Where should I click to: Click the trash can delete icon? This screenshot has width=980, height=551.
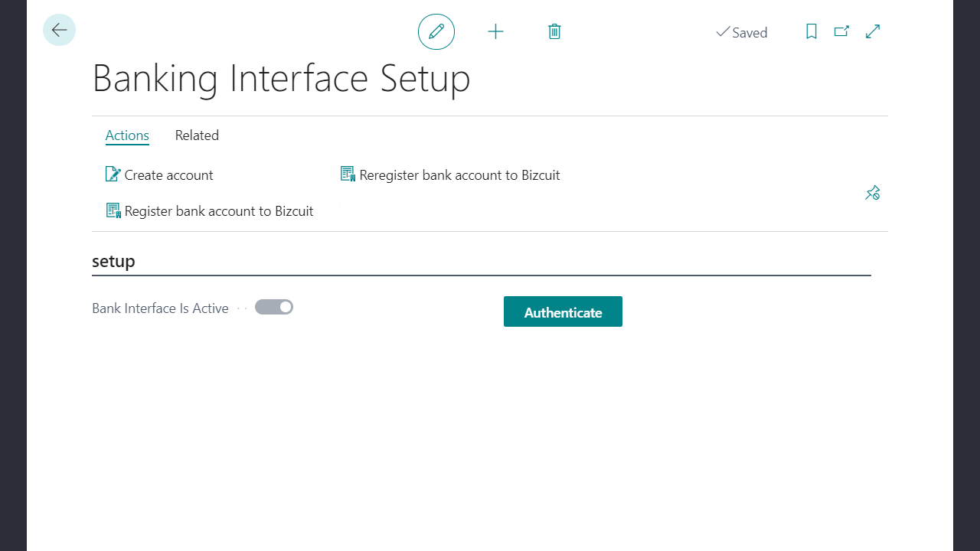tap(555, 32)
